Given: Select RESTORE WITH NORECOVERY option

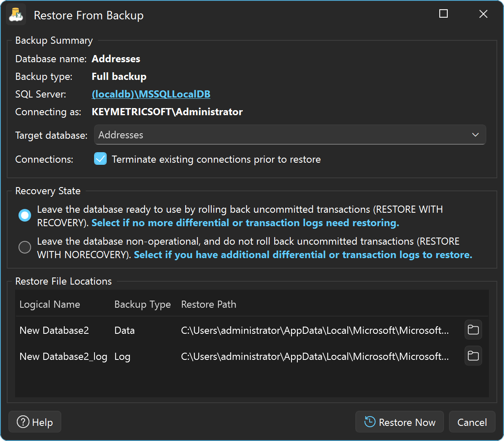Looking at the screenshot, I should pyautogui.click(x=24, y=247).
